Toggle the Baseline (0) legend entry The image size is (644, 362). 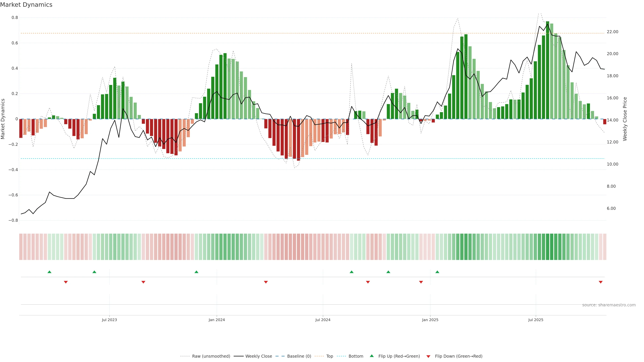(x=299, y=356)
